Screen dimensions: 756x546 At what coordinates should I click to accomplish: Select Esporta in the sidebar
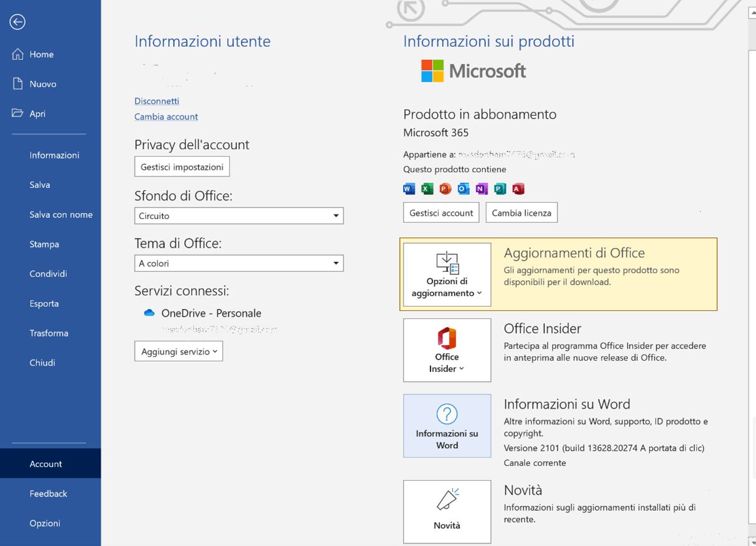click(50, 303)
